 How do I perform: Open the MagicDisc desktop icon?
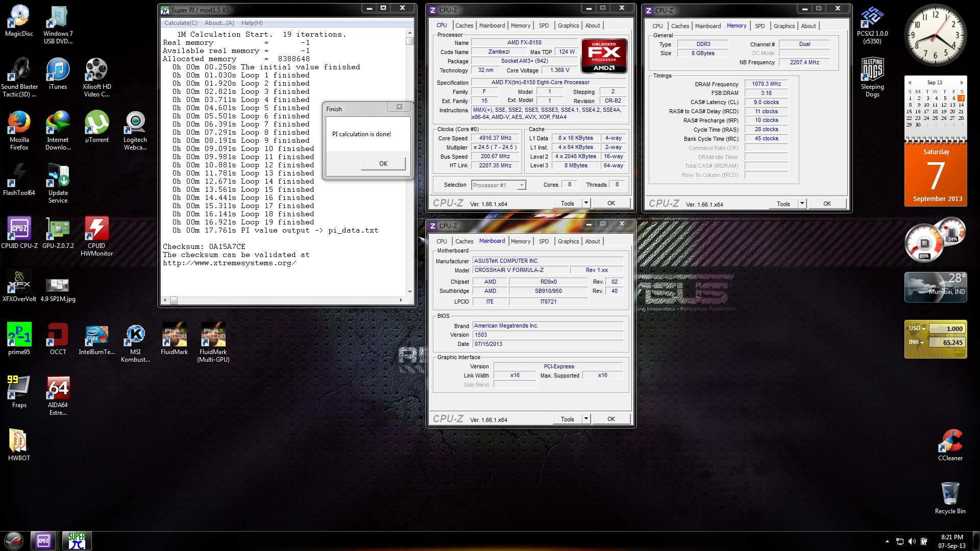[19, 20]
